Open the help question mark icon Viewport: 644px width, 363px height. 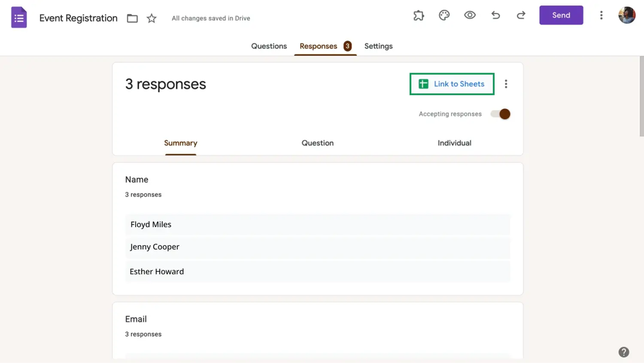point(623,352)
